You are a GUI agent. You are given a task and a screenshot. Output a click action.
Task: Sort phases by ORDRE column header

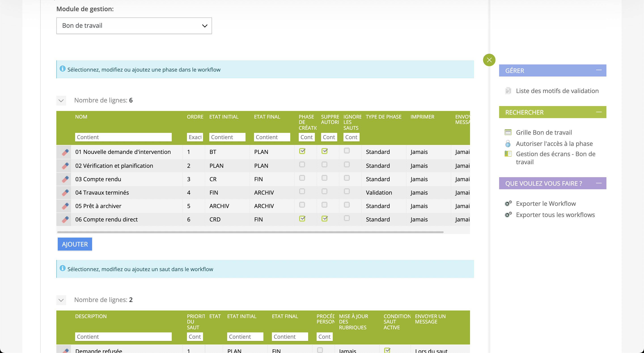(x=195, y=117)
